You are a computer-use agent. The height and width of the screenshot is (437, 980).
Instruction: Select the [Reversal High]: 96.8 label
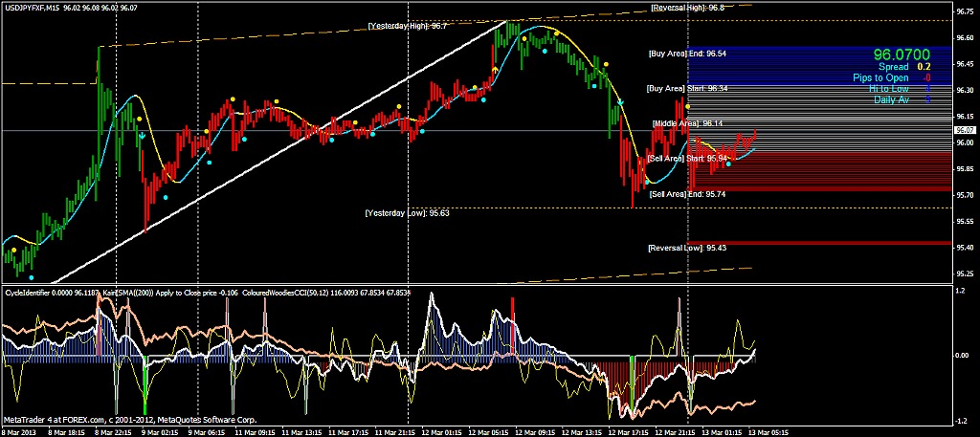(687, 8)
